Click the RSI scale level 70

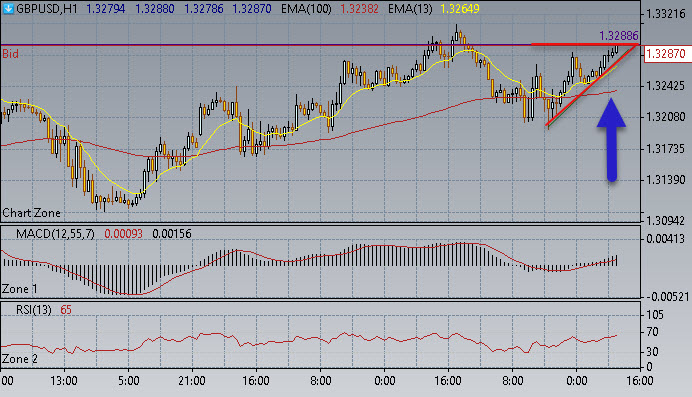[652, 332]
